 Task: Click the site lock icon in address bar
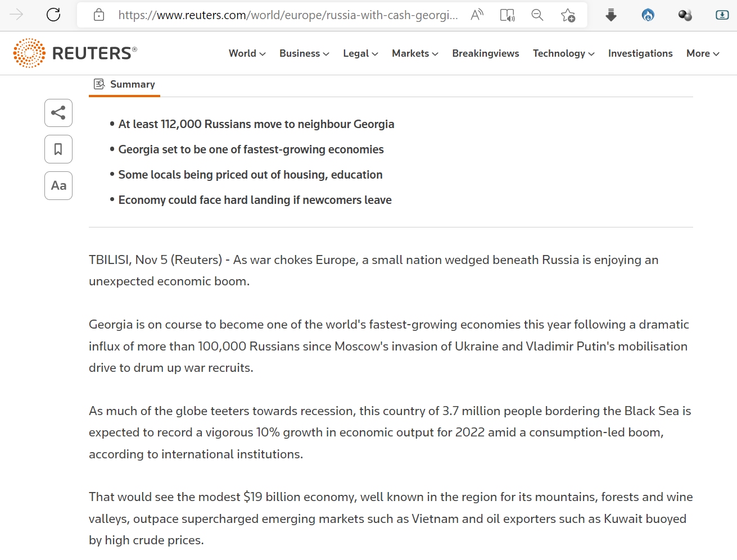pos(99,15)
